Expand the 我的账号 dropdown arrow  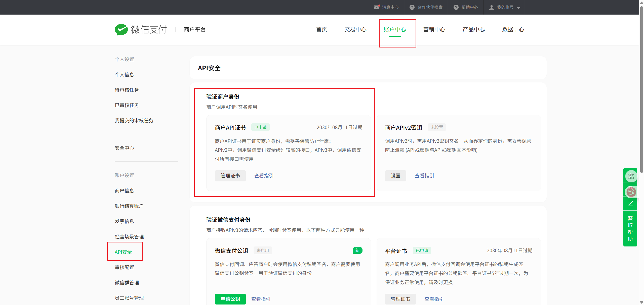pyautogui.click(x=518, y=8)
